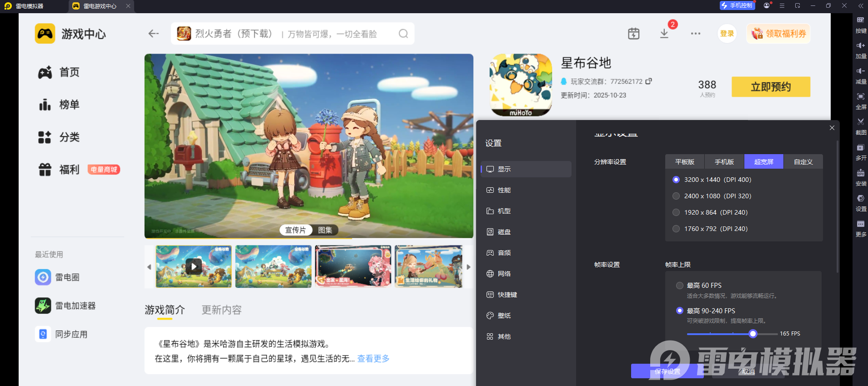Close the settings dialog
This screenshot has width=868, height=386.
(832, 128)
